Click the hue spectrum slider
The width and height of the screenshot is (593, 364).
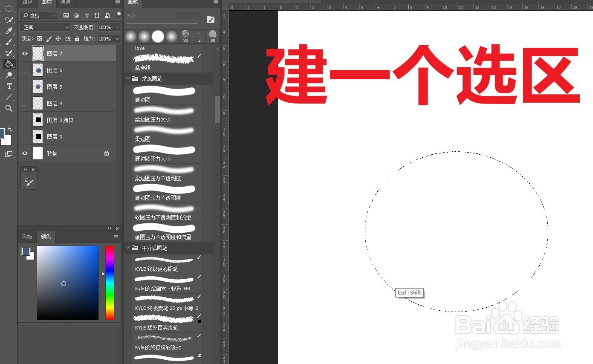point(110,283)
